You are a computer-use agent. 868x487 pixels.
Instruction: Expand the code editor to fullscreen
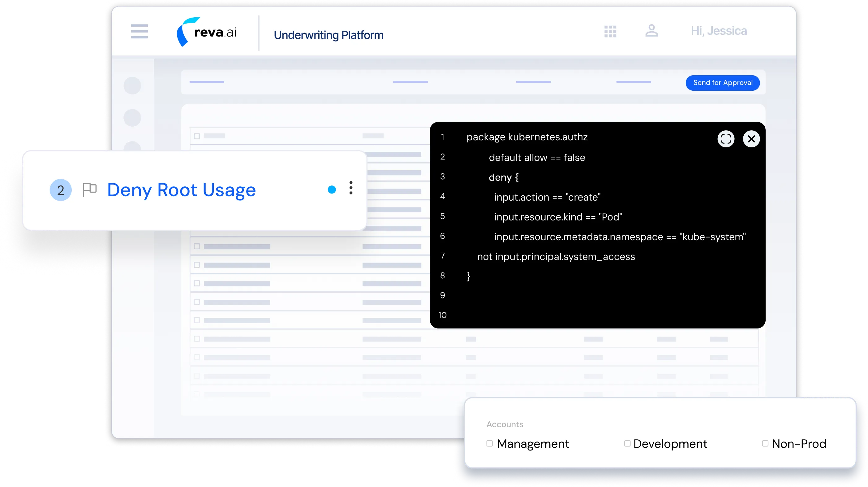pos(726,139)
